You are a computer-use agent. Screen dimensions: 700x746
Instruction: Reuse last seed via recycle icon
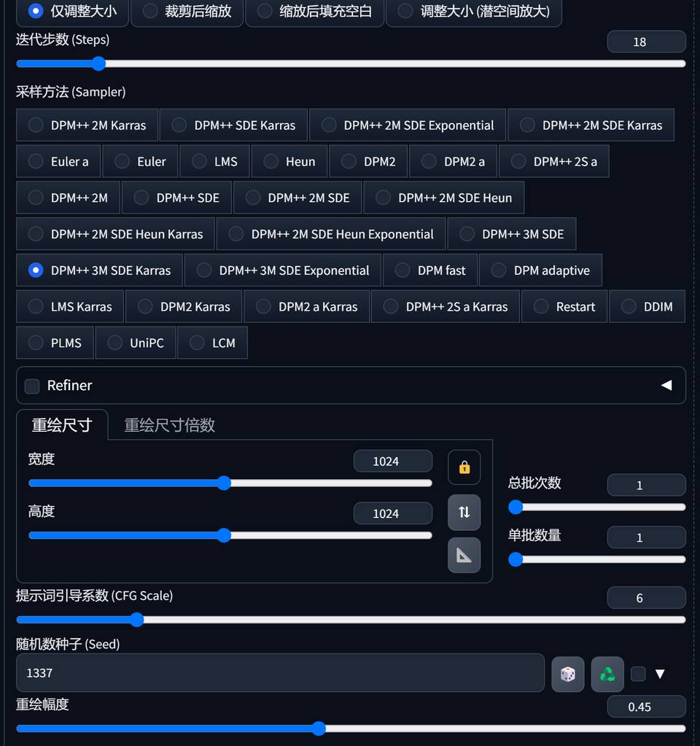pyautogui.click(x=607, y=674)
